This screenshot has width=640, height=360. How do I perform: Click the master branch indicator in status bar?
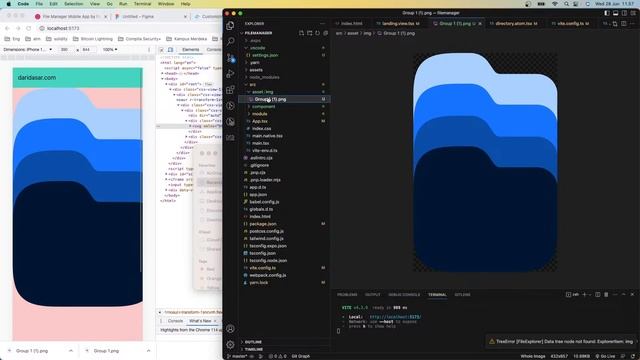237,356
